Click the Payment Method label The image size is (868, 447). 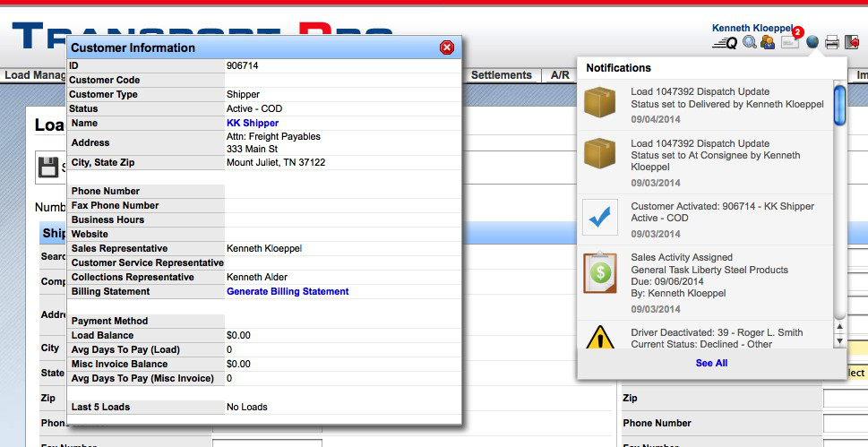tap(109, 321)
